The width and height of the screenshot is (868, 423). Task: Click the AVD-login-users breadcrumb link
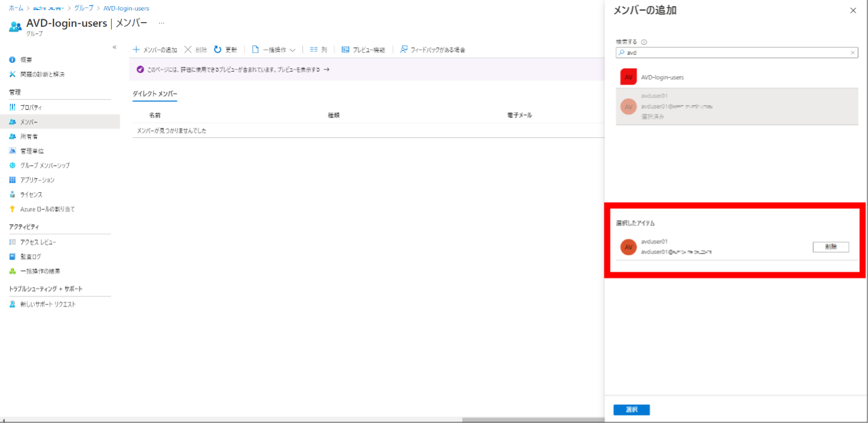pos(126,8)
